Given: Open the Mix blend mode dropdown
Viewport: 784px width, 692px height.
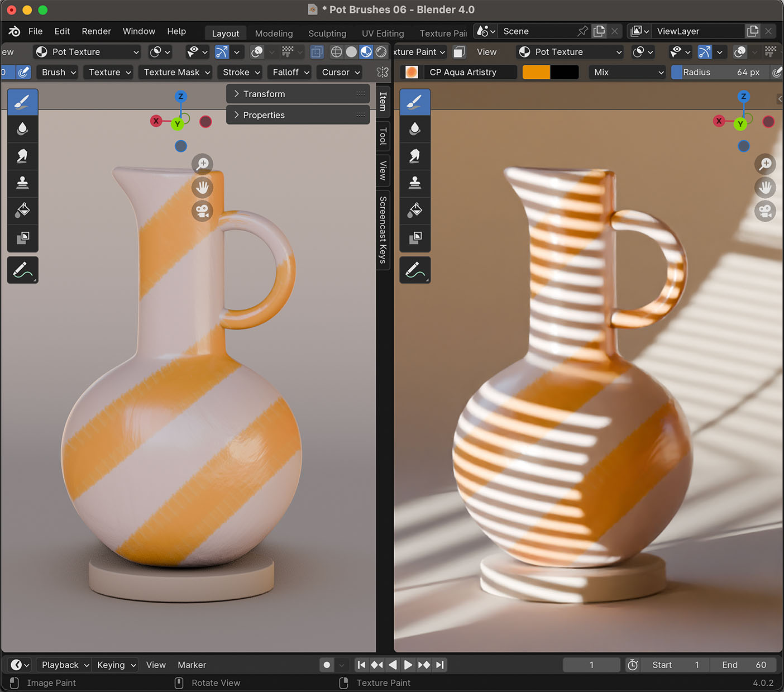Looking at the screenshot, I should tap(628, 72).
